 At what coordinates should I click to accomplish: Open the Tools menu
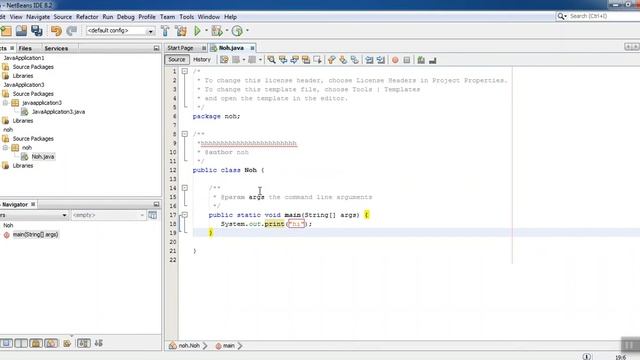pos(187,17)
